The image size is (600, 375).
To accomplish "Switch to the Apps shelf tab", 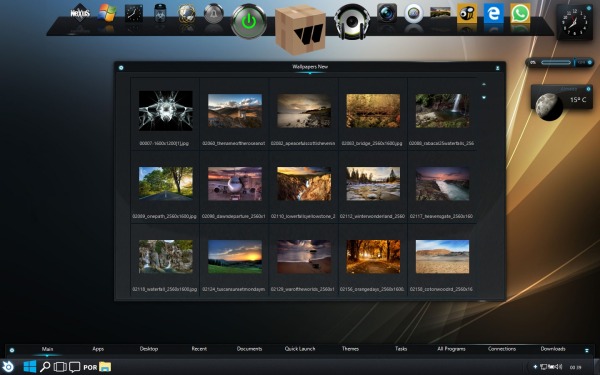I will point(98,349).
